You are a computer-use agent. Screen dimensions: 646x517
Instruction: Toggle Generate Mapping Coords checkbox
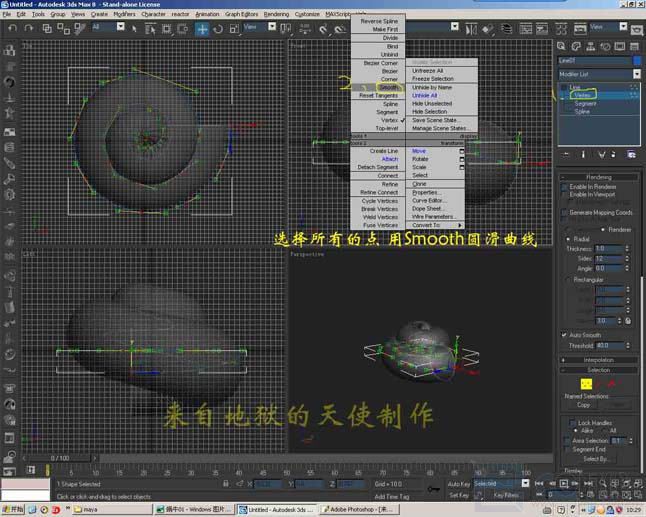tap(565, 213)
